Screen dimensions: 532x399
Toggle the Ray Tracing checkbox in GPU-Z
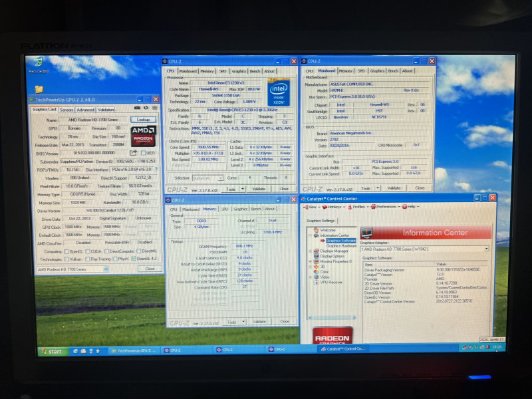[88, 259]
